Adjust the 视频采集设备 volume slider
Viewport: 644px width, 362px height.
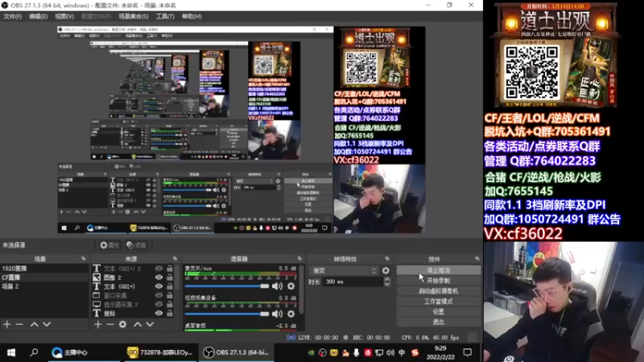click(x=227, y=314)
